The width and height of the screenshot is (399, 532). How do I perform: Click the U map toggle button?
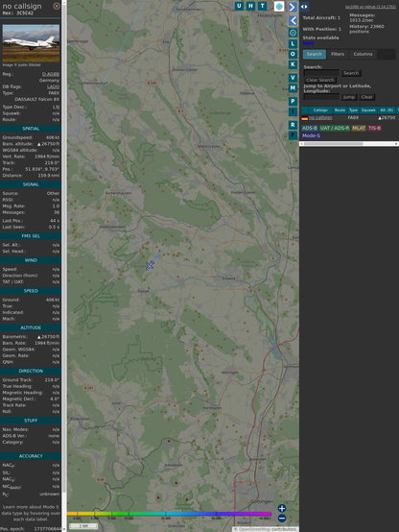click(x=239, y=6)
